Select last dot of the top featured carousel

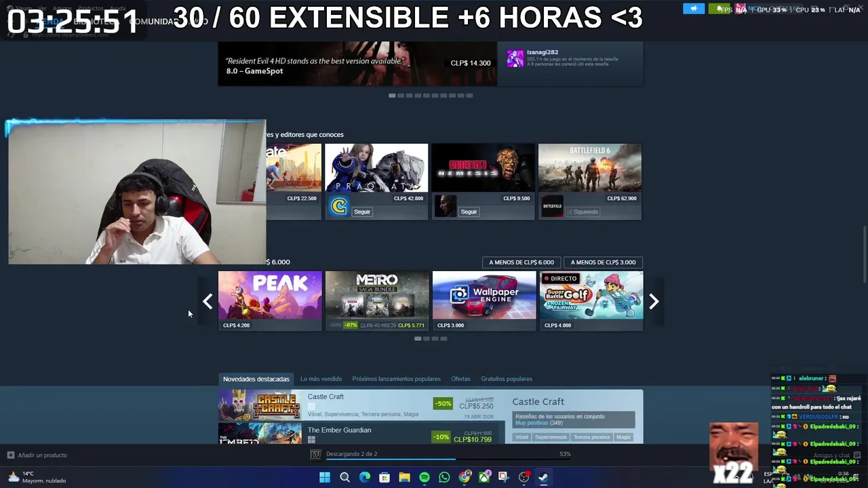pos(469,96)
